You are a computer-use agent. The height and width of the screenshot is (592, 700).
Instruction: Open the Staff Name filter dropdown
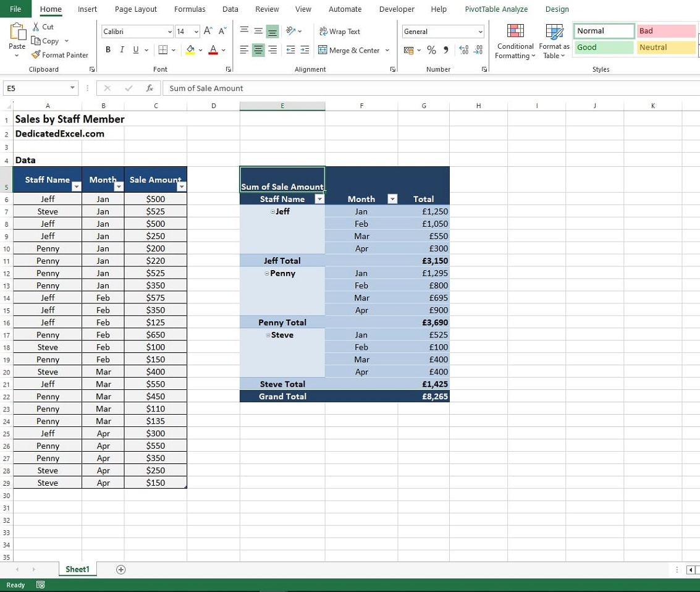320,199
